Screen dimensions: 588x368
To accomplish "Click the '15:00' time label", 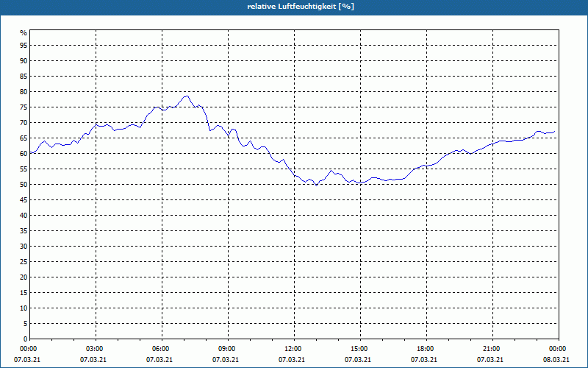I will click(x=359, y=349).
